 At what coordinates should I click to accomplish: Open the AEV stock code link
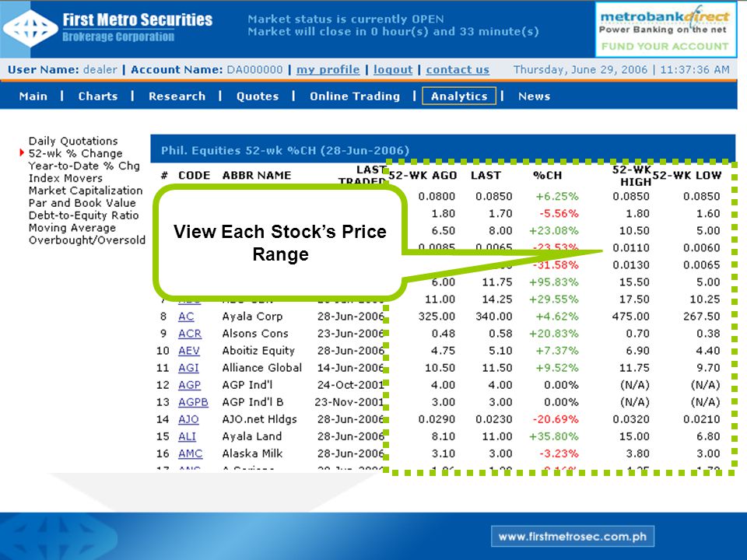(x=188, y=351)
